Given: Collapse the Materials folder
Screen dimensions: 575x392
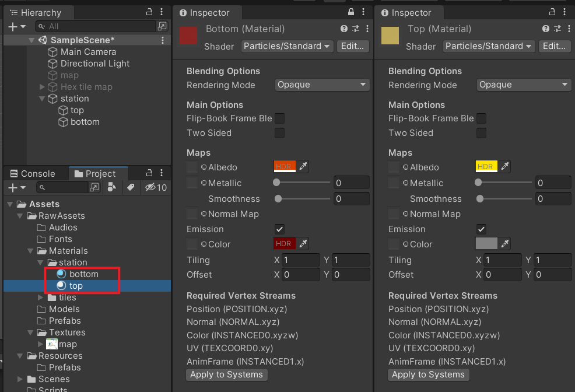Looking at the screenshot, I should pyautogui.click(x=30, y=251).
